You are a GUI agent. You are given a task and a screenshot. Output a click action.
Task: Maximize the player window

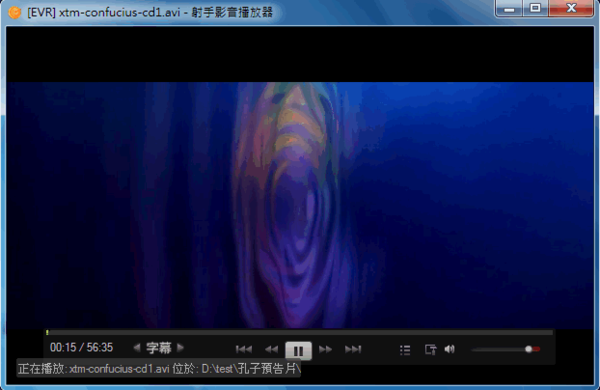click(535, 8)
